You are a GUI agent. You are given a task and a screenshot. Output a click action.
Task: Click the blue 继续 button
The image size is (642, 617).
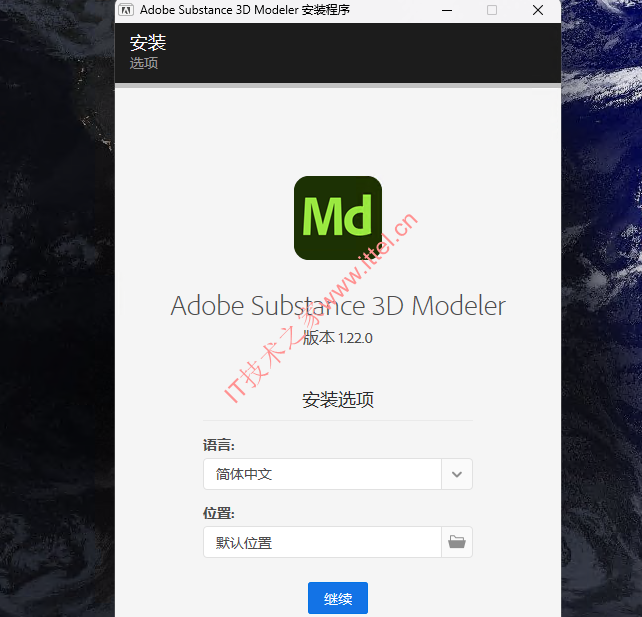point(338,598)
